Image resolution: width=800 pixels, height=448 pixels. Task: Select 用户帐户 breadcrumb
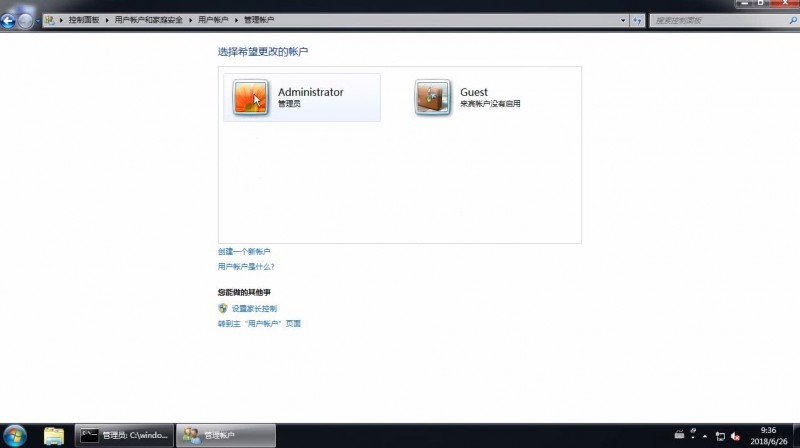213,20
